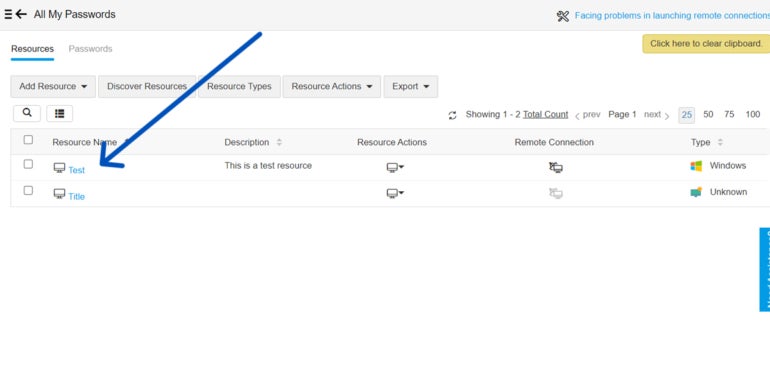This screenshot has height=365, width=770.
Task: Click the Discover Resources button
Action: [x=147, y=86]
